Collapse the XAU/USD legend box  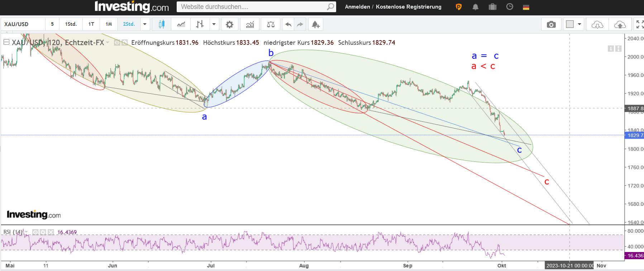point(6,42)
